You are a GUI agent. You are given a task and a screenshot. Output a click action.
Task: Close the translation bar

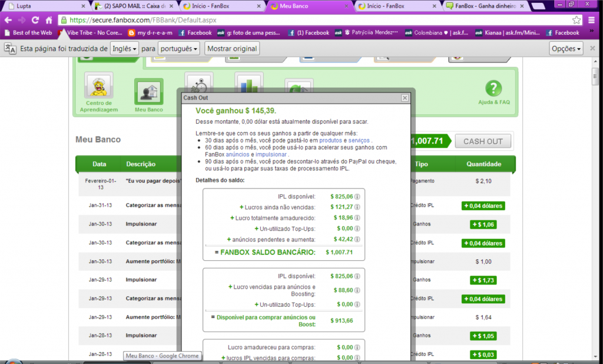592,48
